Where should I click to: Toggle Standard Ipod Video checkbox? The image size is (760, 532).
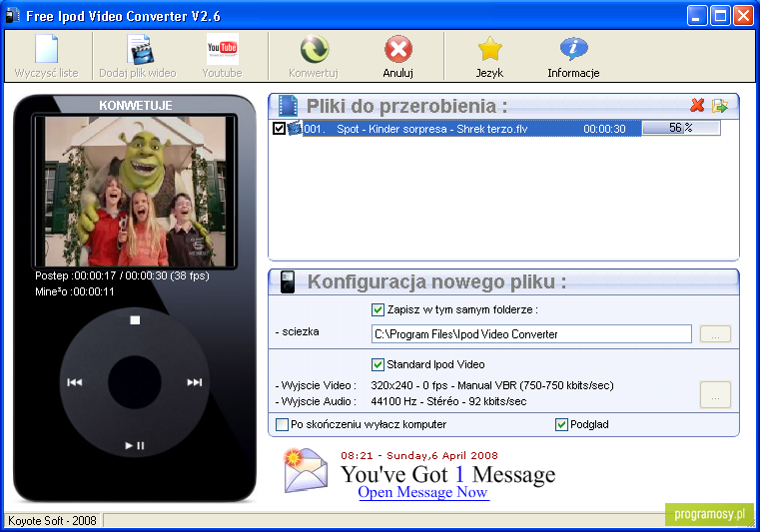tap(378, 364)
